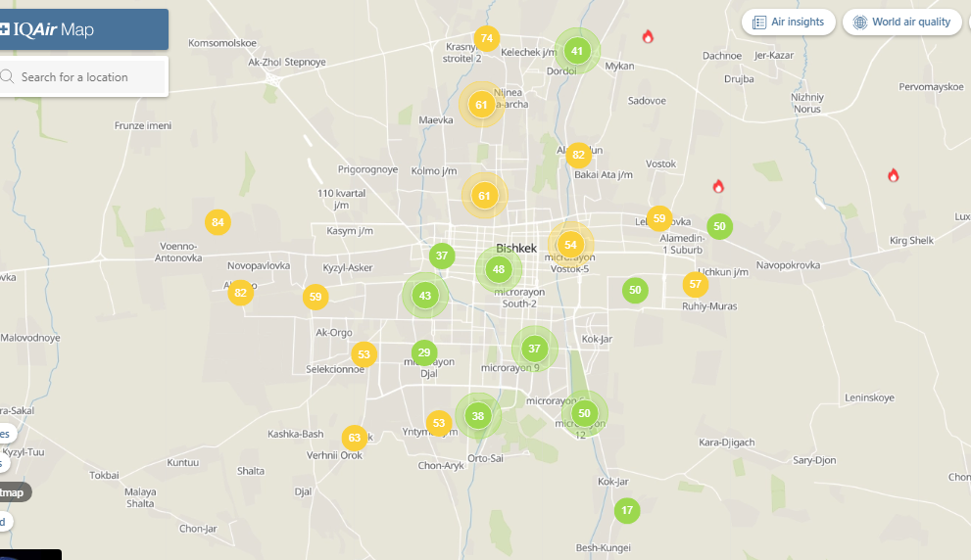
Task: Open the green 37 marker at microrayon 9
Action: pyautogui.click(x=534, y=349)
